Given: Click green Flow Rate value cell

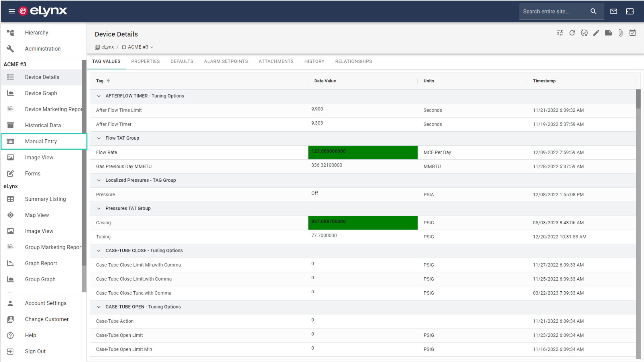Looking at the screenshot, I should pos(363,153).
